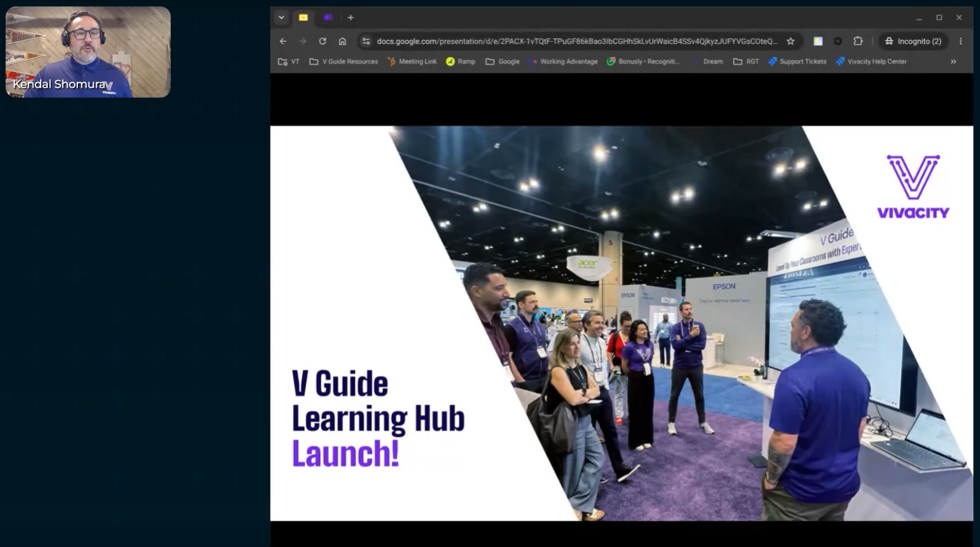The width and height of the screenshot is (980, 547).
Task: Click the docs.google.com address bar URL
Action: (x=577, y=41)
